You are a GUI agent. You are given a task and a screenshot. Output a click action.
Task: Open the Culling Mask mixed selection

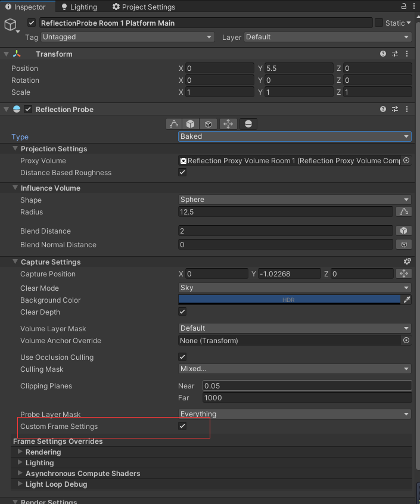[294, 369]
